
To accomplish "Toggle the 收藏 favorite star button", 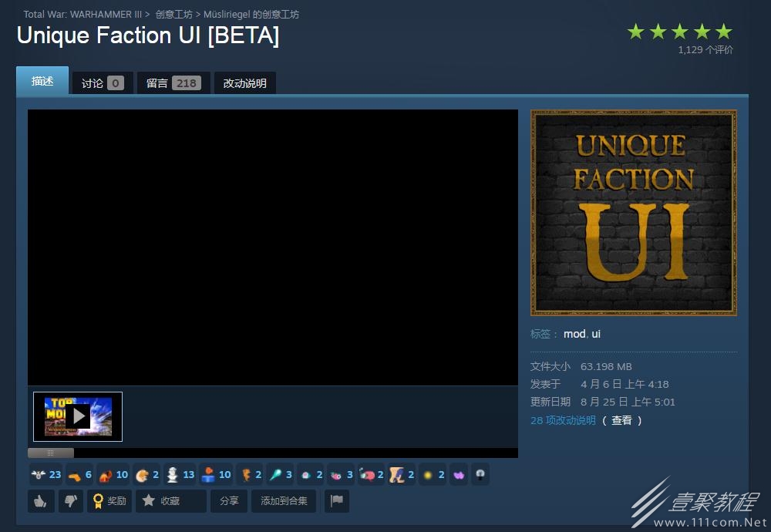I will pos(170,501).
